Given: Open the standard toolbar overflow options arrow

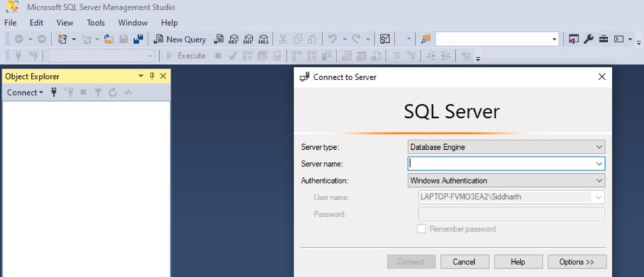Looking at the screenshot, I should pyautogui.click(x=639, y=42).
